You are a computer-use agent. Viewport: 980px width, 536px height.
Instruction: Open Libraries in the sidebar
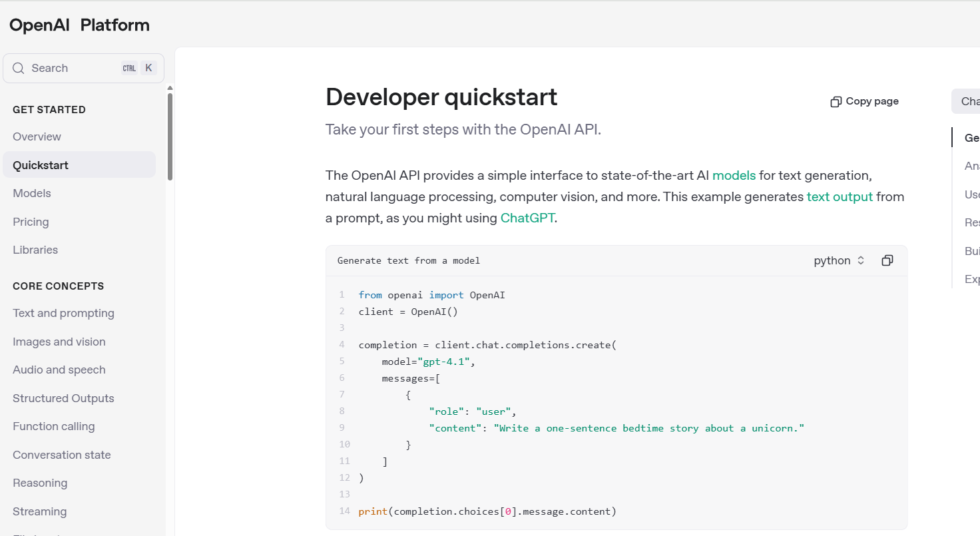[35, 250]
